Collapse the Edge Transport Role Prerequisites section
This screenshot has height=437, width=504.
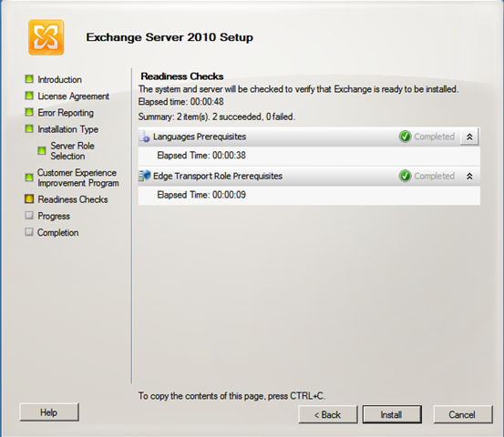coord(469,176)
